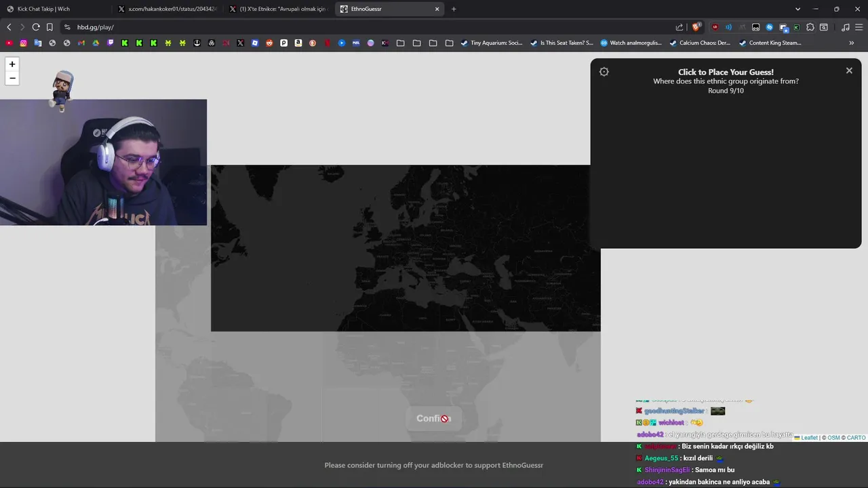Open the Google Translate bookmark icon

(x=38, y=43)
